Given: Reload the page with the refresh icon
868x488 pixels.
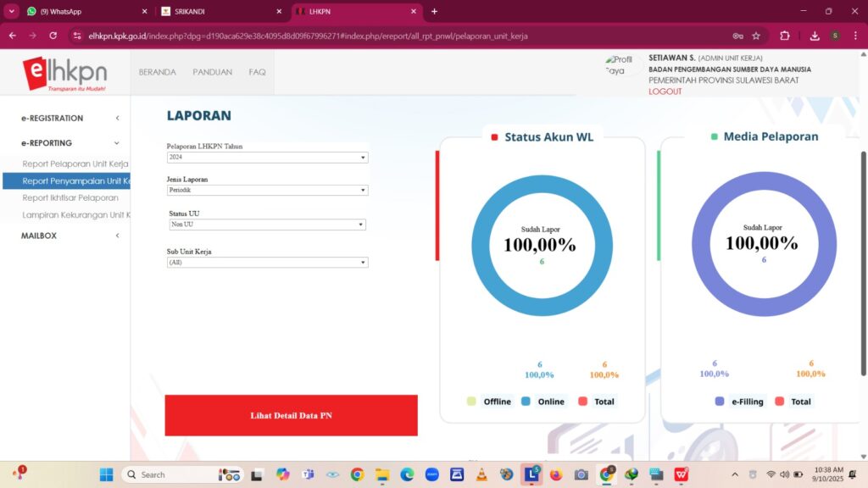Looking at the screenshot, I should pyautogui.click(x=53, y=36).
